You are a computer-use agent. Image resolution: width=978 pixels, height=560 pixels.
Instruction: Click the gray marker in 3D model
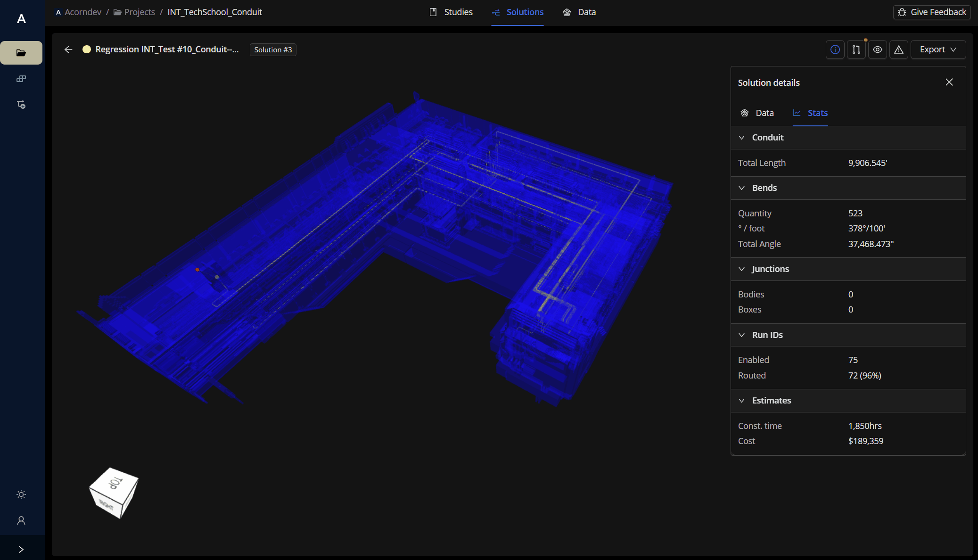(x=217, y=277)
